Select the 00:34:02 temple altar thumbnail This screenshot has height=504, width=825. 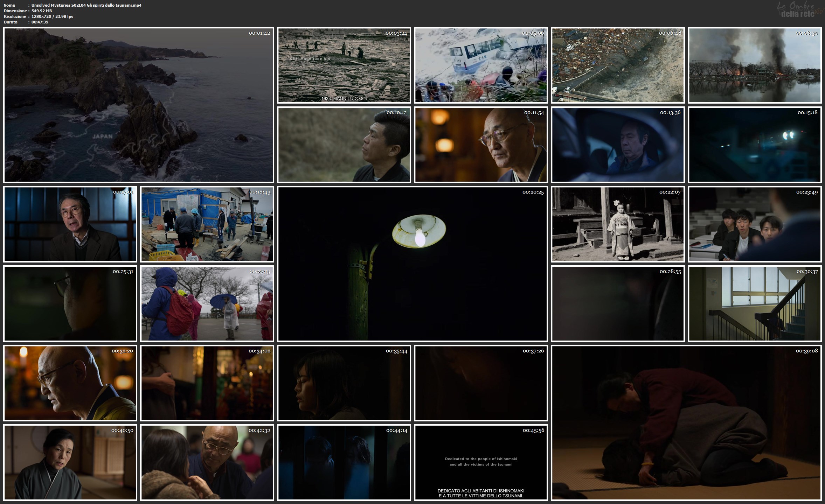[207, 383]
